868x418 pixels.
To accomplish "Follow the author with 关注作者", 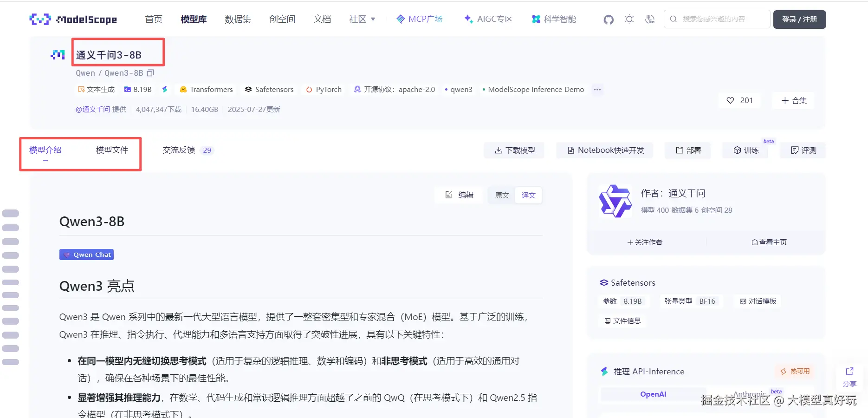I will [x=645, y=242].
